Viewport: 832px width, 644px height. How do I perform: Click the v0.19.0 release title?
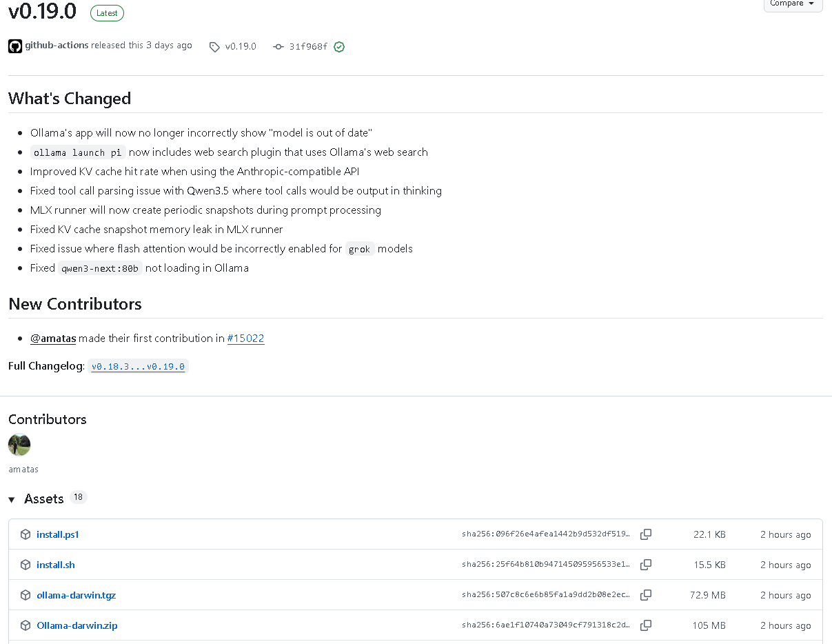(x=42, y=12)
